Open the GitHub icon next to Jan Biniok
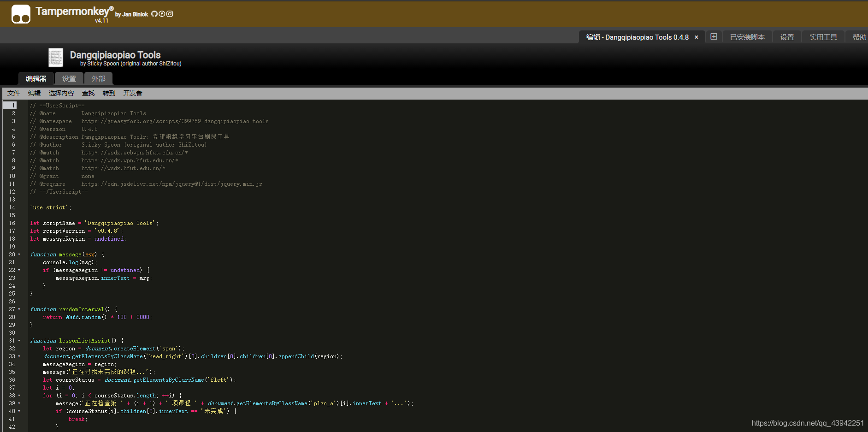Viewport: 868px width, 432px height. click(x=154, y=14)
